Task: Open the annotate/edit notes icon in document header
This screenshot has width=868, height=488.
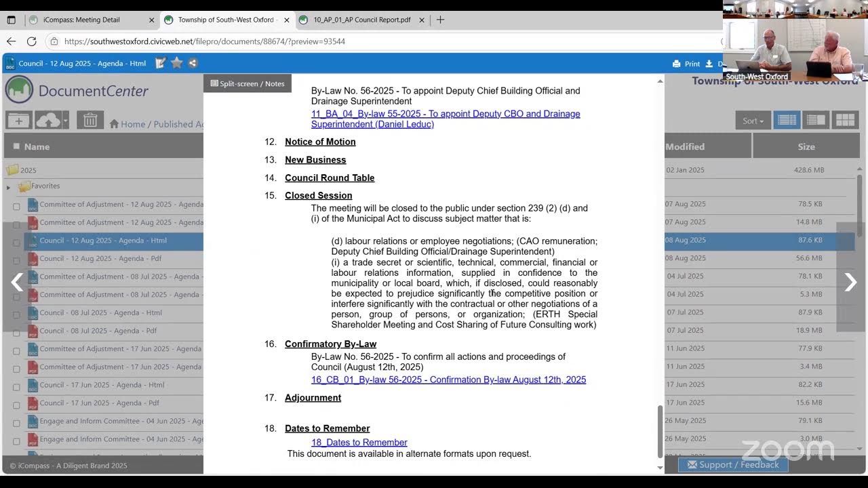Action: (x=161, y=63)
